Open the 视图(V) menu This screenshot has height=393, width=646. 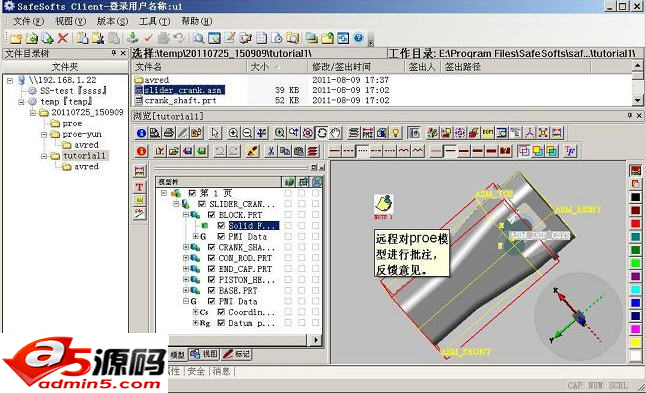point(70,21)
